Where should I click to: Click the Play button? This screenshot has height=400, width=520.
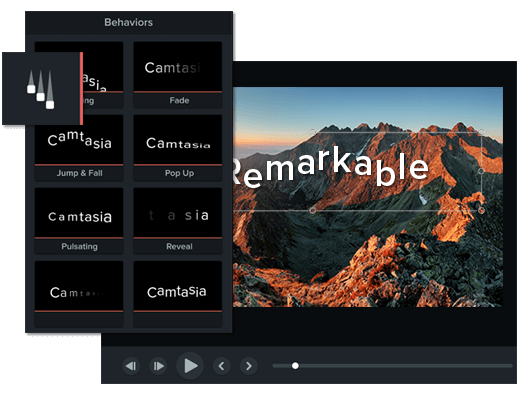[190, 366]
